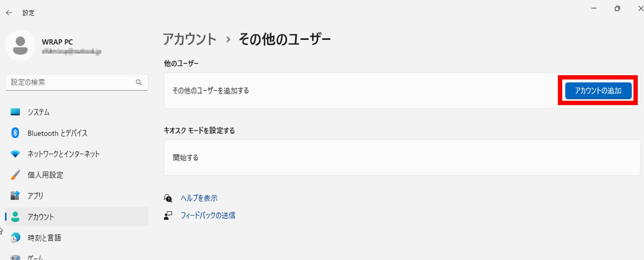Click the Wi-Fi network icon

click(x=15, y=154)
